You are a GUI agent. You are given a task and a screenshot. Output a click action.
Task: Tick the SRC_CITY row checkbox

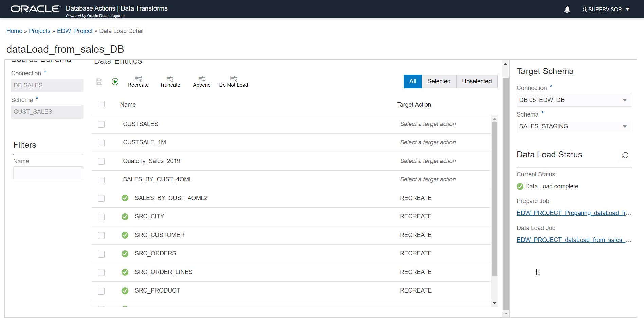point(101,217)
